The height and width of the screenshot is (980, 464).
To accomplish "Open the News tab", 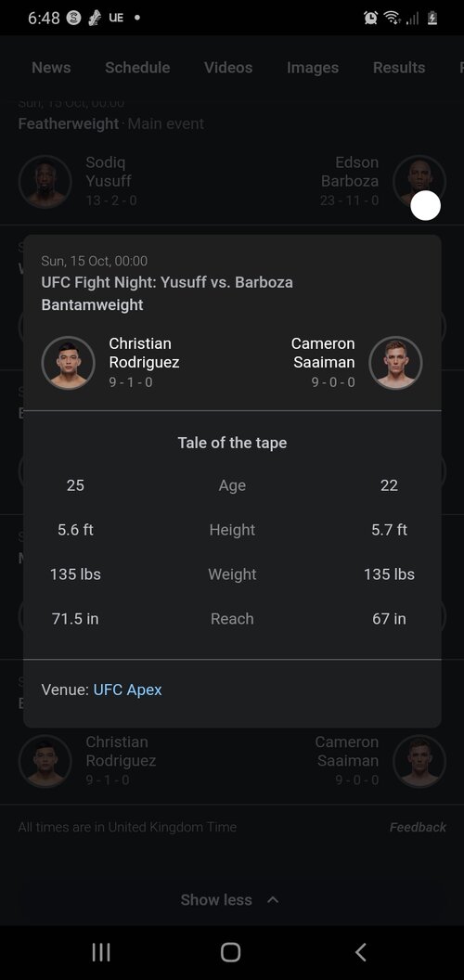I will [x=51, y=68].
